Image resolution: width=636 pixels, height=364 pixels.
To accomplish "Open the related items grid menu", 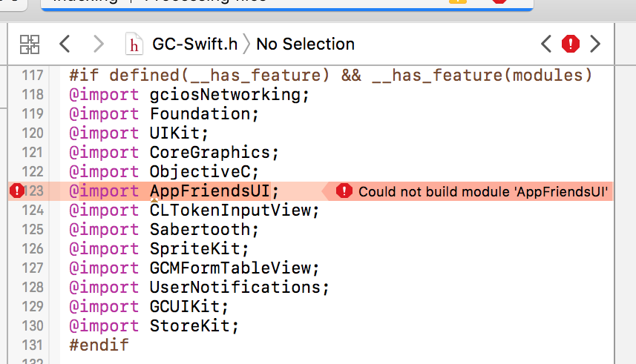I will [x=30, y=44].
